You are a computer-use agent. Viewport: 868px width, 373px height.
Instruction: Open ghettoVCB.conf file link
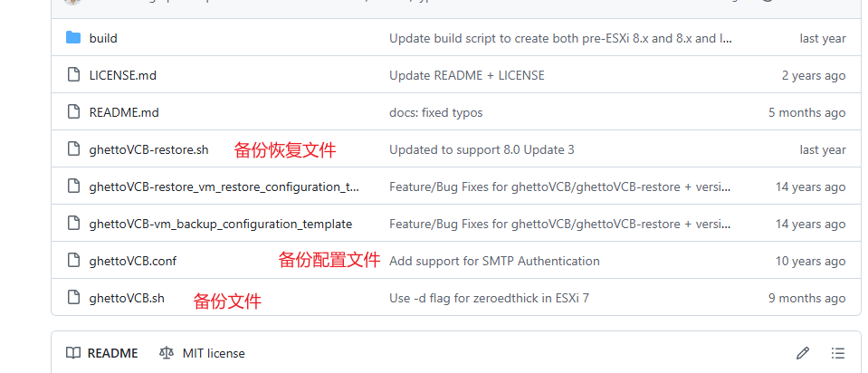pos(133,262)
